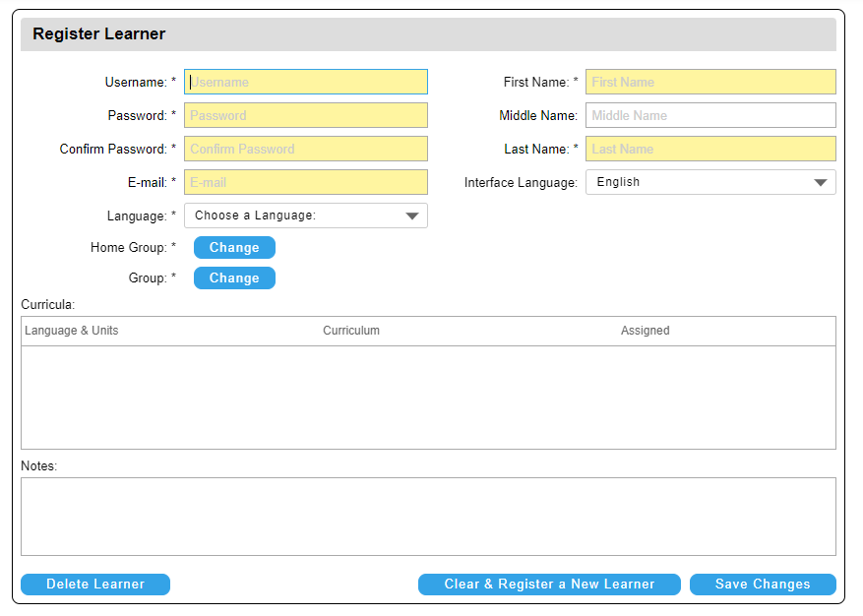Select the Middle Name field

[710, 115]
